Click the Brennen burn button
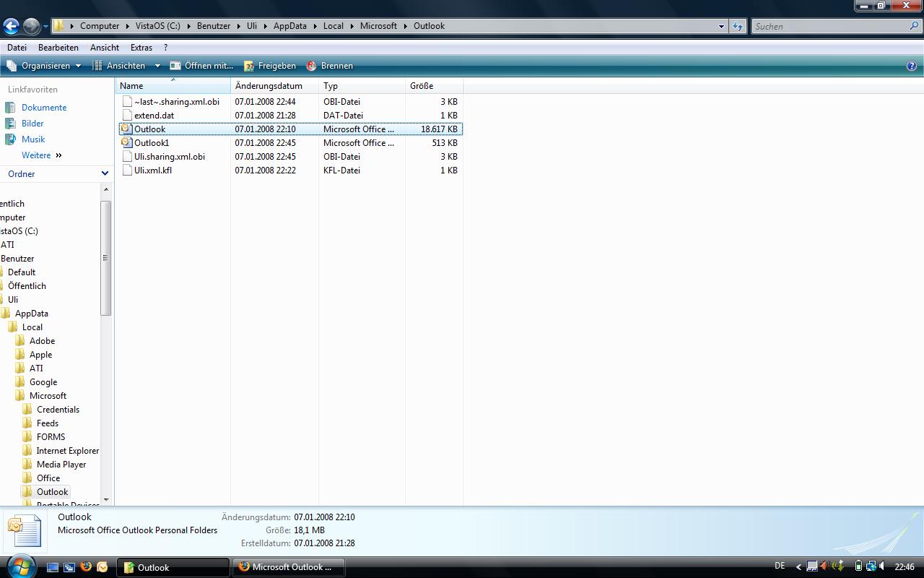This screenshot has height=578, width=924. pos(330,66)
